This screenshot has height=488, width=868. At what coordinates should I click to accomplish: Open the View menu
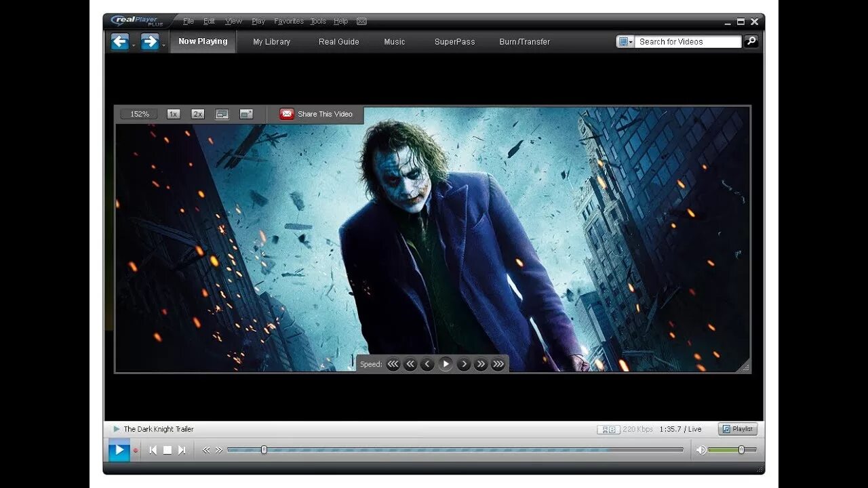coord(234,22)
